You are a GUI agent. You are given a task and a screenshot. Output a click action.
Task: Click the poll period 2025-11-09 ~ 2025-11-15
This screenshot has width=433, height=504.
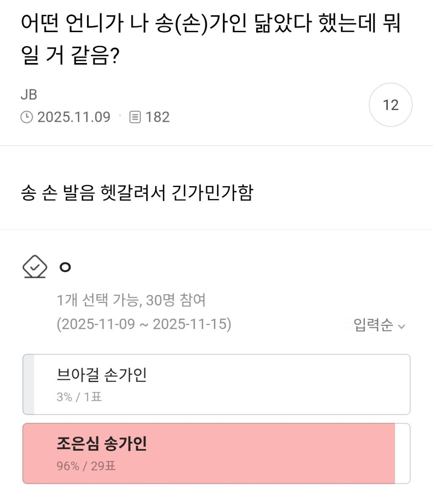coord(144,324)
